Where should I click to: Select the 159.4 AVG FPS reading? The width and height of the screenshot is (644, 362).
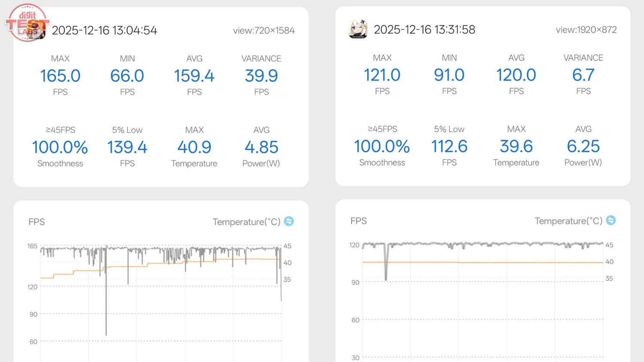(194, 76)
